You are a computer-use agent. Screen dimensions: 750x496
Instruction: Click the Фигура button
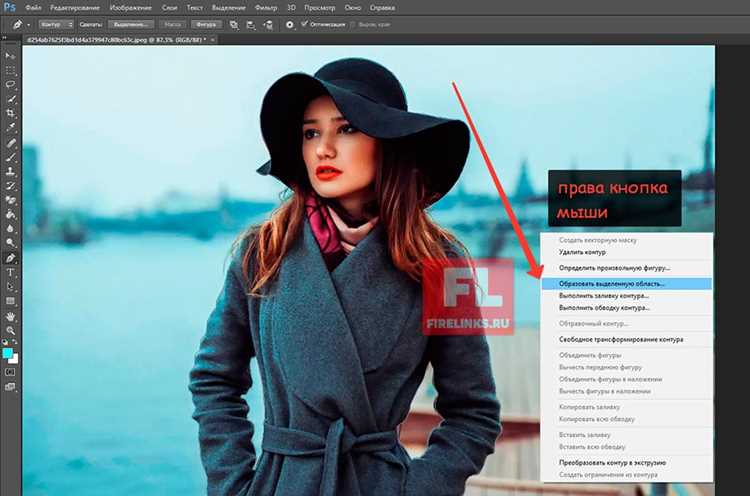[x=206, y=24]
